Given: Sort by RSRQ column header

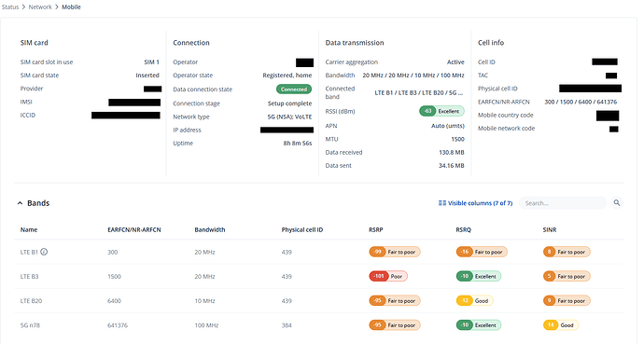Looking at the screenshot, I should click(x=463, y=229).
